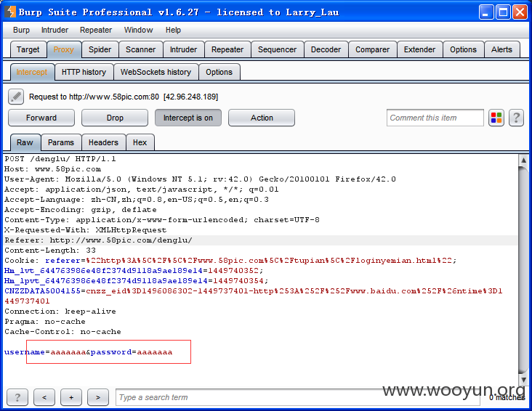Image resolution: width=532 pixels, height=411 pixels.
Task: Select the Raw view tab
Action: [x=25, y=142]
